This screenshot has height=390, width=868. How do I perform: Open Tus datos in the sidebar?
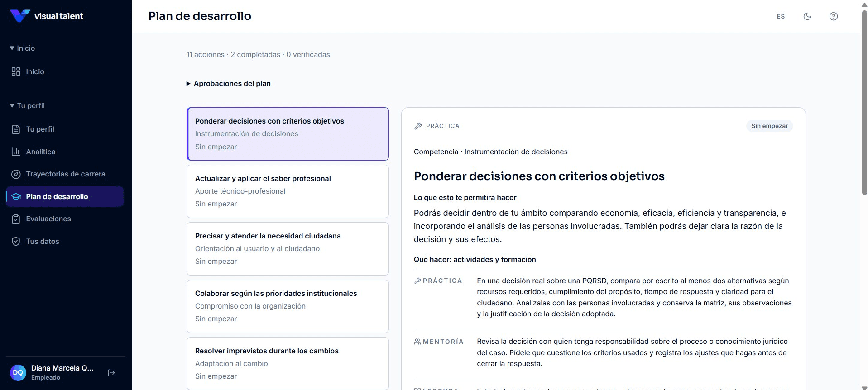click(65, 241)
